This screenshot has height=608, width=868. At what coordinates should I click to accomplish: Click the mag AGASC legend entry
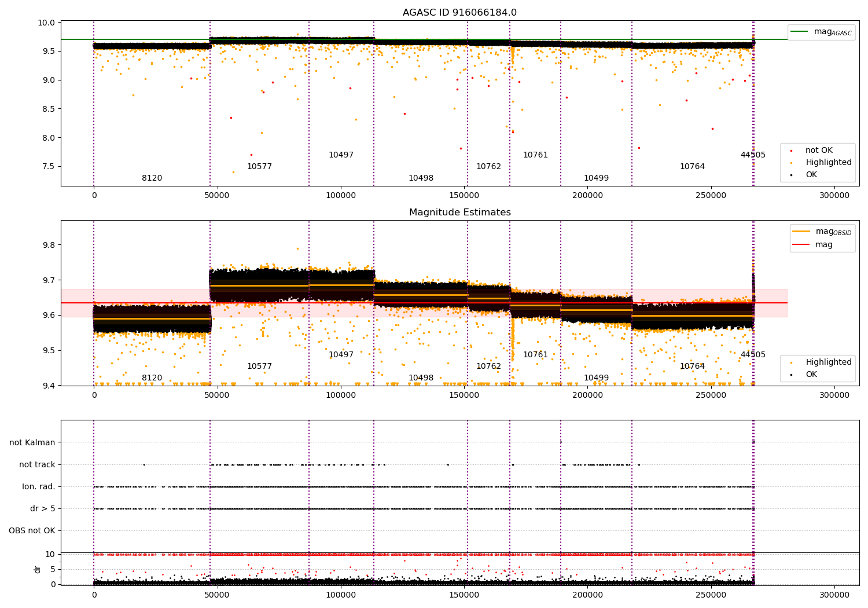[x=821, y=32]
